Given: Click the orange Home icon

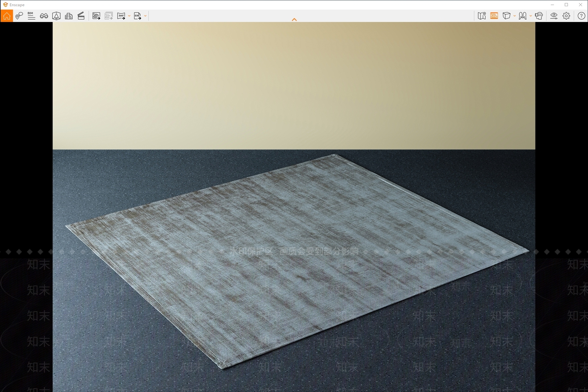Looking at the screenshot, I should click(7, 16).
